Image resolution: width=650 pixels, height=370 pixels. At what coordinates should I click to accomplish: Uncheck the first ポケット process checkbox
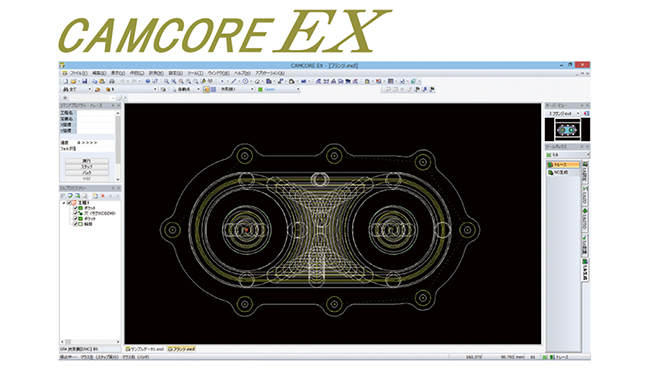[x=75, y=208]
